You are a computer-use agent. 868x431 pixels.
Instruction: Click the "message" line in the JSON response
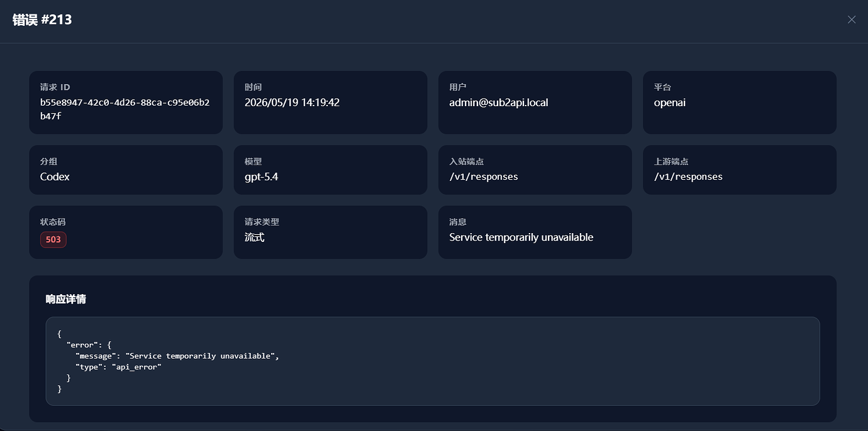177,356
